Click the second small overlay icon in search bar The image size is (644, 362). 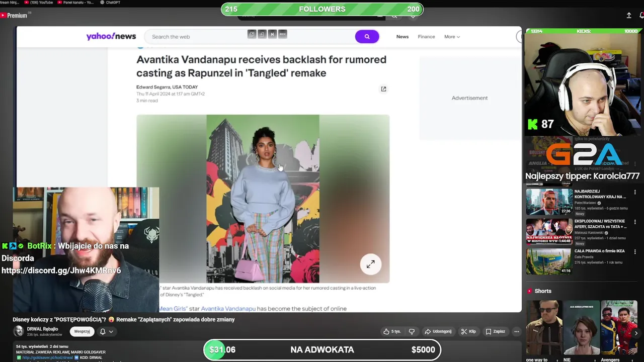click(262, 34)
